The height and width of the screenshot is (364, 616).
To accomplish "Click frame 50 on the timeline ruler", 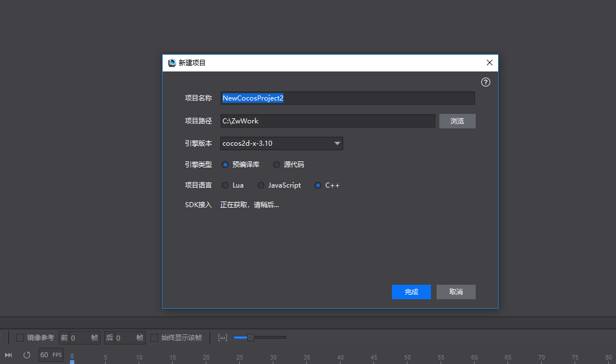I will pos(407,357).
